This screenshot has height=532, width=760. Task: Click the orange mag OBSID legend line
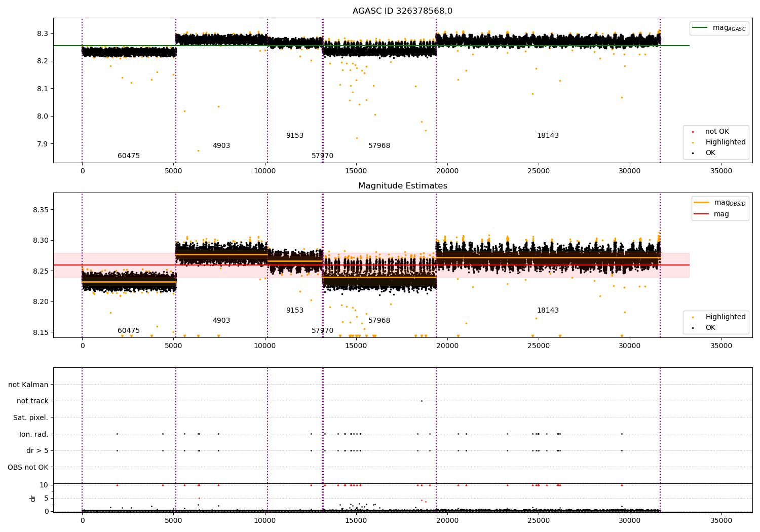[702, 203]
